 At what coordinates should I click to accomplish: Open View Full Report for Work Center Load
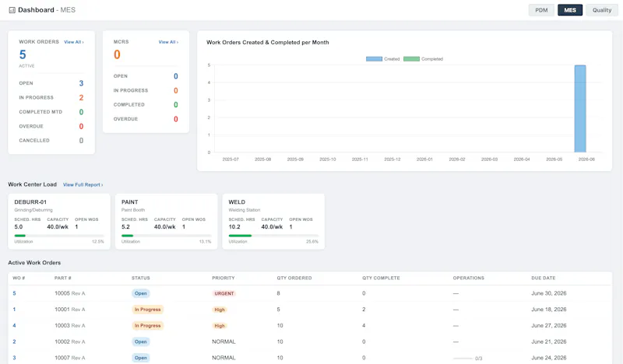coord(83,184)
